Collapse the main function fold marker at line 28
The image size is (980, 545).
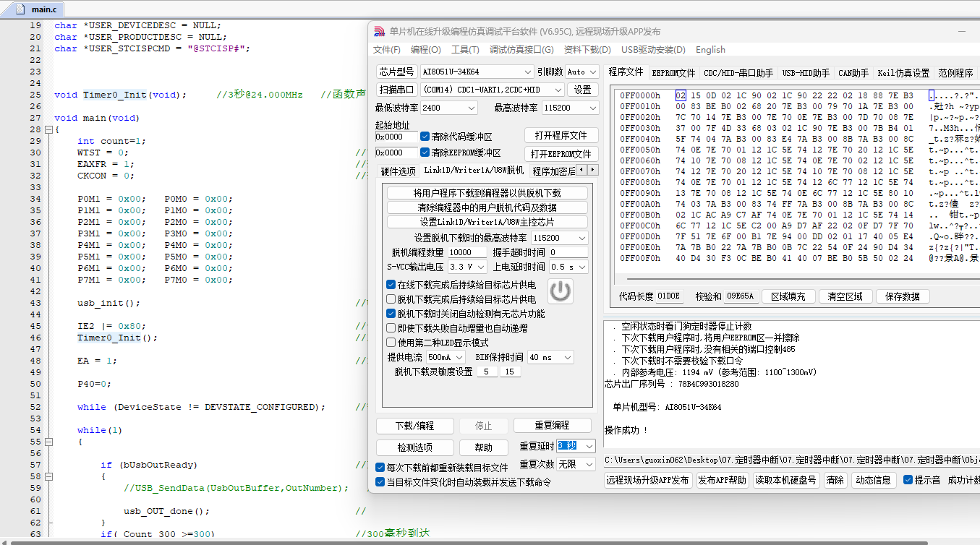tap(48, 129)
